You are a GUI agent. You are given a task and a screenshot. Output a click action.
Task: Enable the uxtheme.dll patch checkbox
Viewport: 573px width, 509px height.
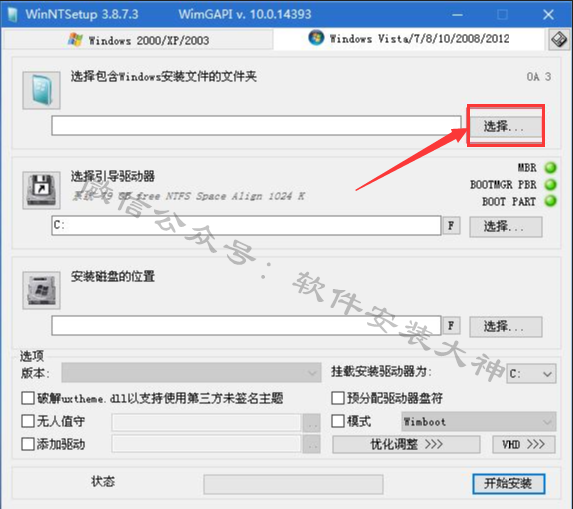pyautogui.click(x=28, y=398)
